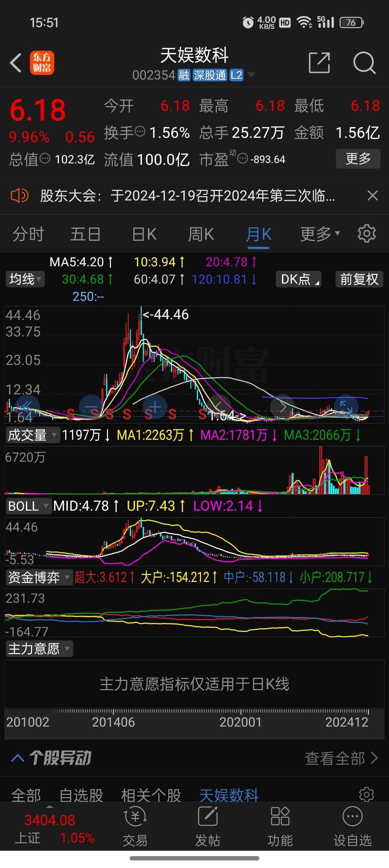This screenshot has height=868, width=389.
Task: Collapse the 个股异动 section
Action: [x=17, y=758]
